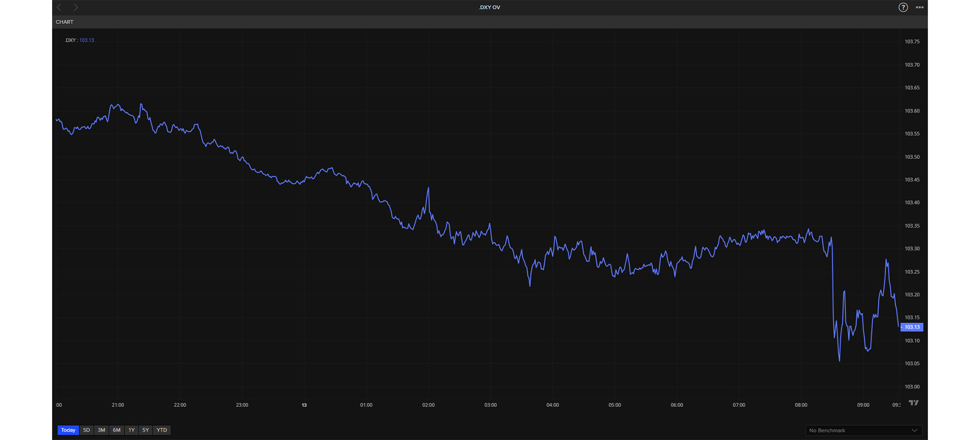Click the .DXY OV title
The height and width of the screenshot is (440, 980).
coord(489,7)
